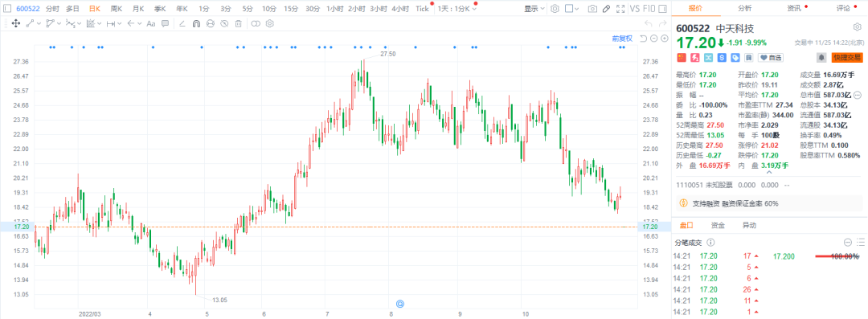Open drawing toolbar settings gear
The height and width of the screenshot is (319, 868).
coord(269,24)
